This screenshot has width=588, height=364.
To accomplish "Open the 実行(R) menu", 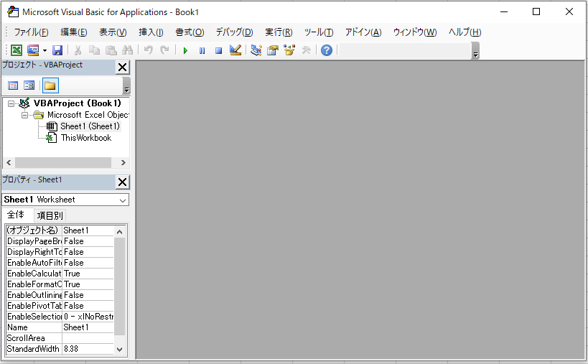I will click(279, 32).
